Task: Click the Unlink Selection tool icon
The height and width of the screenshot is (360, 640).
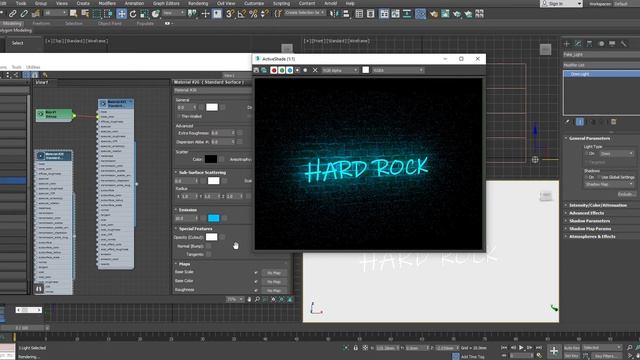Action: pyautogui.click(x=24, y=14)
